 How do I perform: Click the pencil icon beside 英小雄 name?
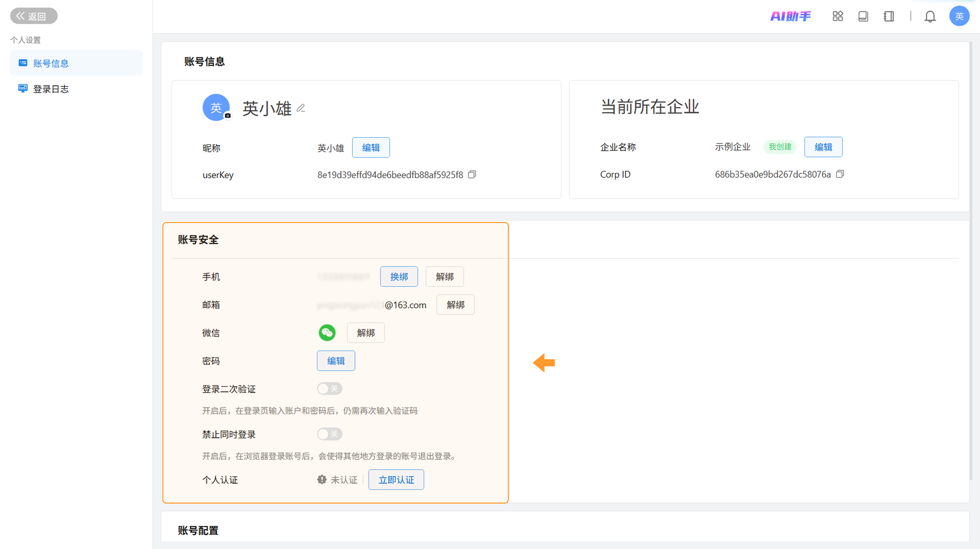301,108
